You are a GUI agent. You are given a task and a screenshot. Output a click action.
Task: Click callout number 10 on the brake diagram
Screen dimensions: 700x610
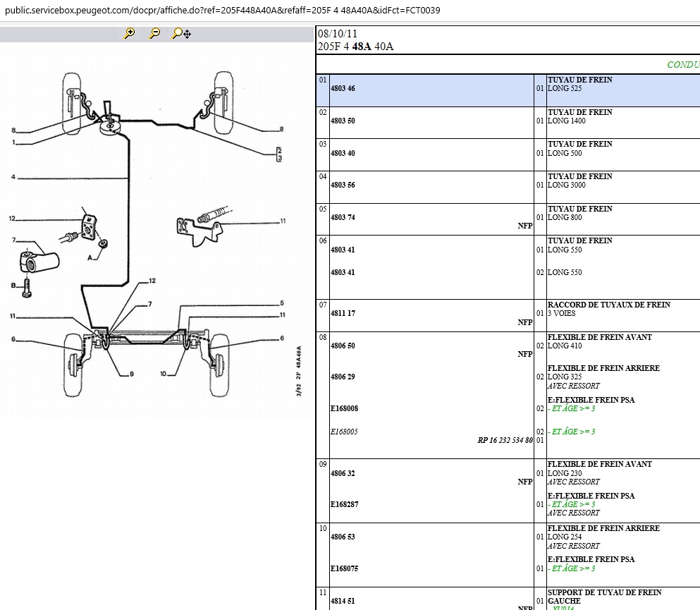(x=164, y=374)
